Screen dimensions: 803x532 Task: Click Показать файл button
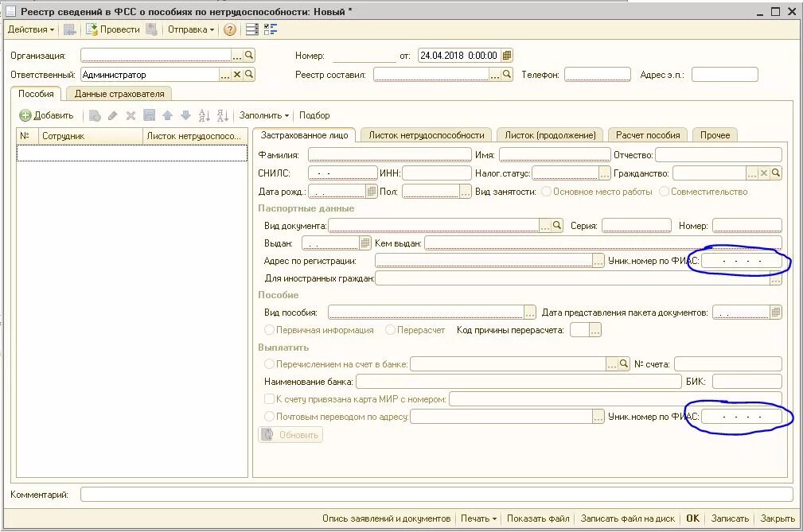(x=538, y=518)
